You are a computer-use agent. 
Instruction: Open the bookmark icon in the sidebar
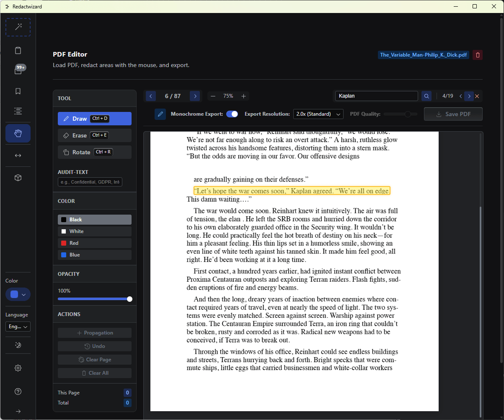pyautogui.click(x=18, y=91)
